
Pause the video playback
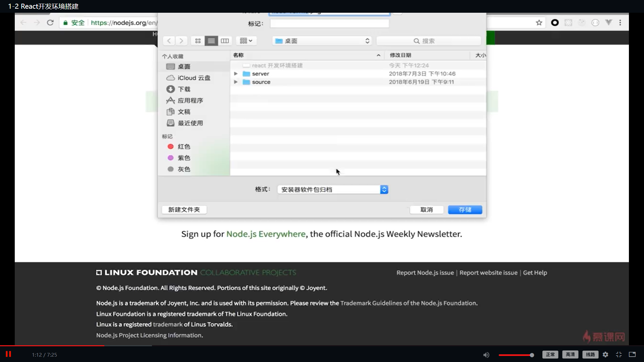[9, 354]
